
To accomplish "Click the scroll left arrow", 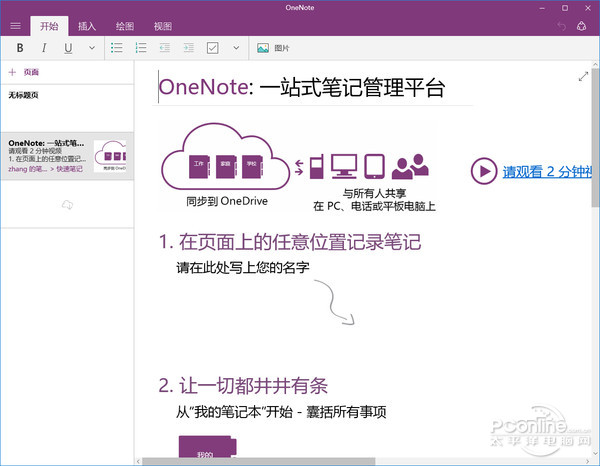I will [x=138, y=461].
